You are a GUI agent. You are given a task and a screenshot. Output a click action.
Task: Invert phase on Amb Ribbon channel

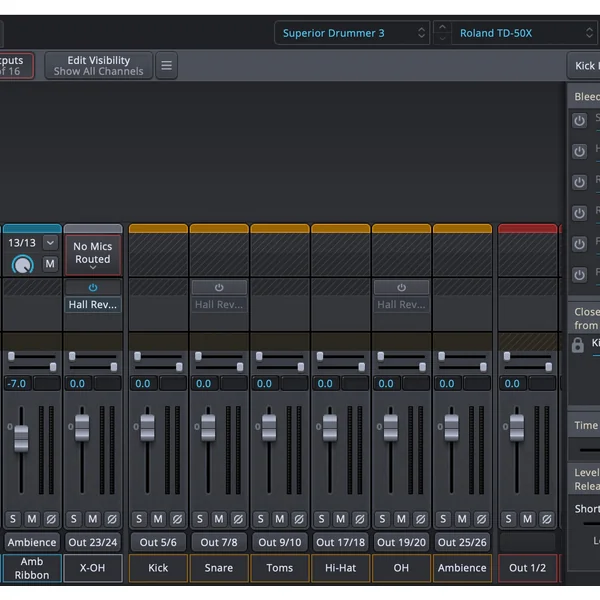(51, 519)
